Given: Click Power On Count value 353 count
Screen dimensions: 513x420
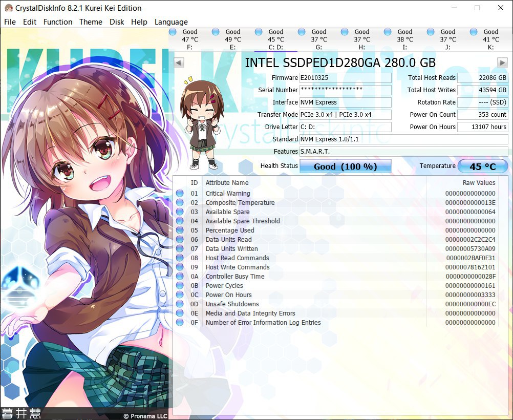Looking at the screenshot, I should tap(483, 115).
